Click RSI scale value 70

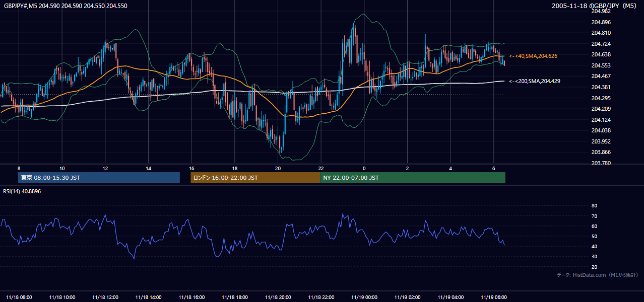pos(594,216)
